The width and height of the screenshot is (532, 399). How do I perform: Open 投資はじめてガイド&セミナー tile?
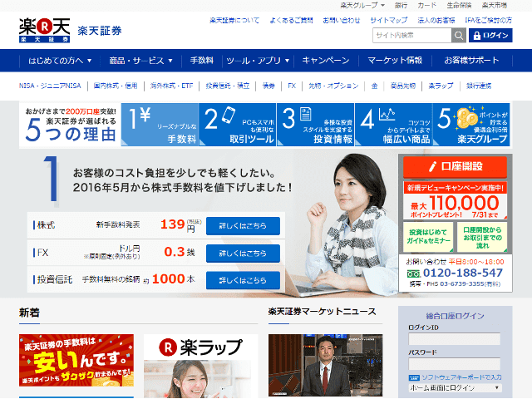click(428, 237)
